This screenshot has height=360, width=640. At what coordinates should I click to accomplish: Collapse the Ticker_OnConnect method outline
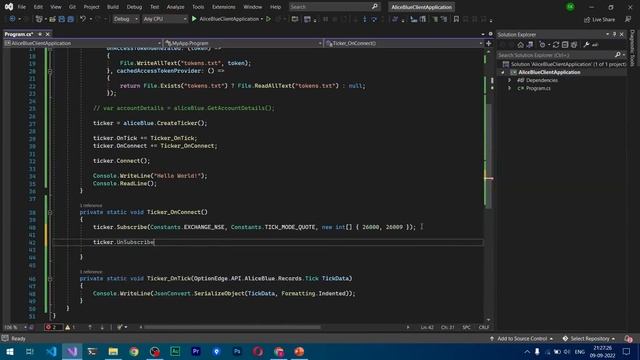50,212
